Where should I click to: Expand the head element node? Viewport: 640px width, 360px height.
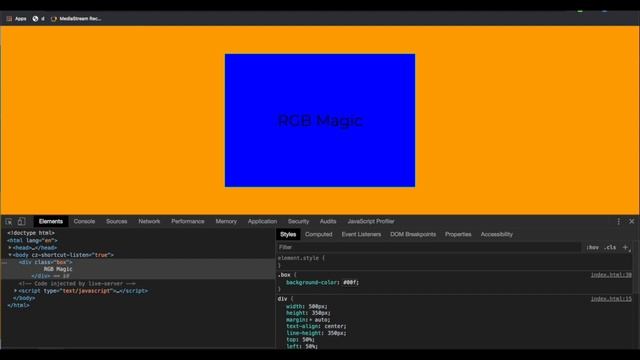10,248
